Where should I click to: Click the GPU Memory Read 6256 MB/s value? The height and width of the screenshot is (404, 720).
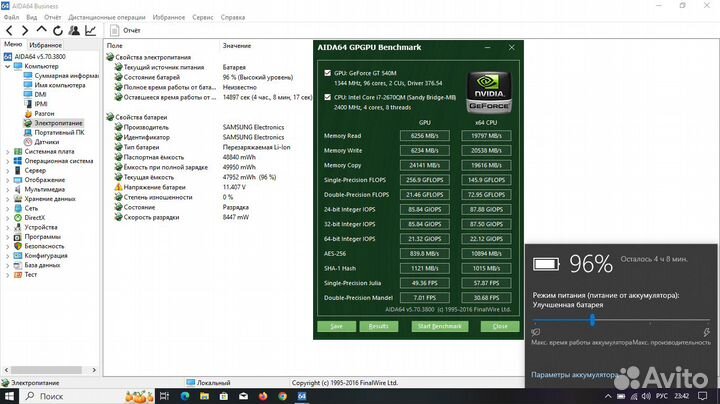[425, 136]
